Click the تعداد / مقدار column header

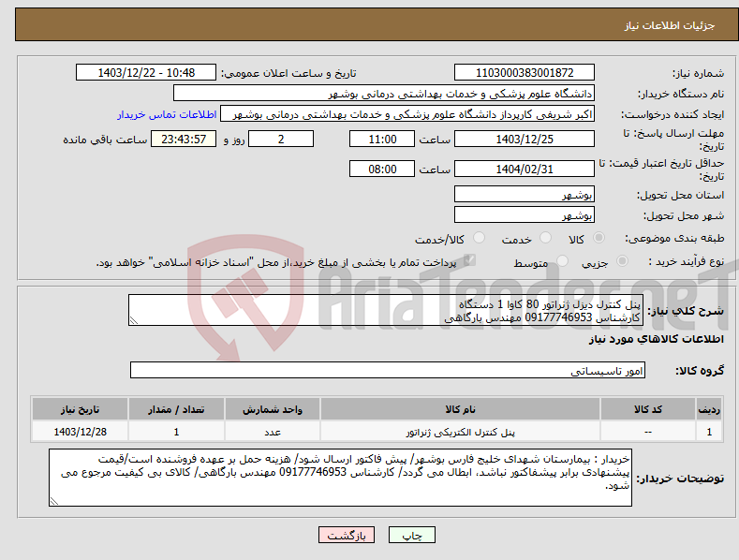pos(176,409)
